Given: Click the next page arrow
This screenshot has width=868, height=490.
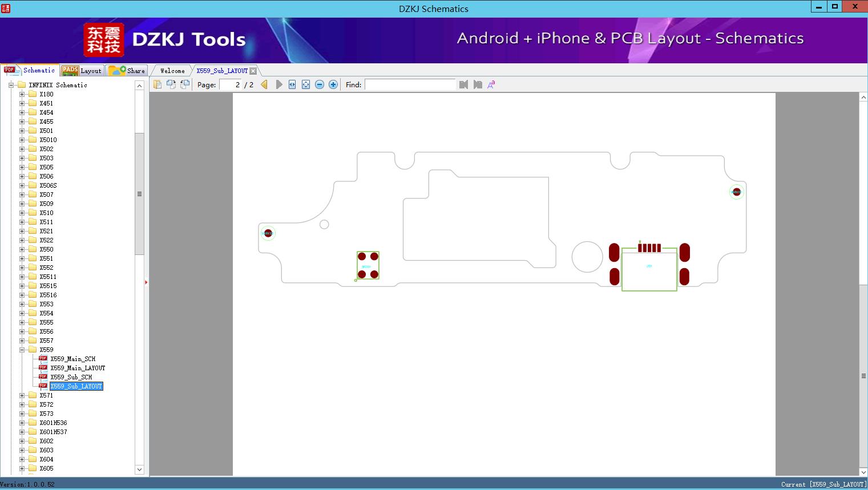Looking at the screenshot, I should (279, 84).
